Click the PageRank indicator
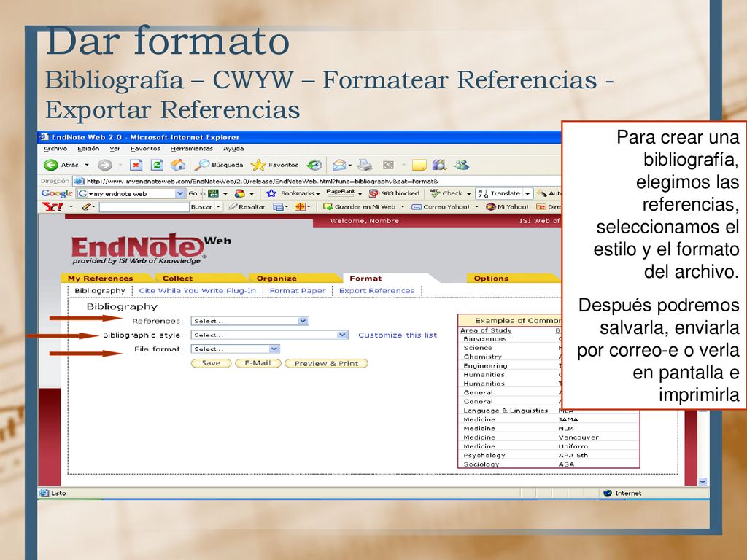747x560 pixels. tap(341, 192)
